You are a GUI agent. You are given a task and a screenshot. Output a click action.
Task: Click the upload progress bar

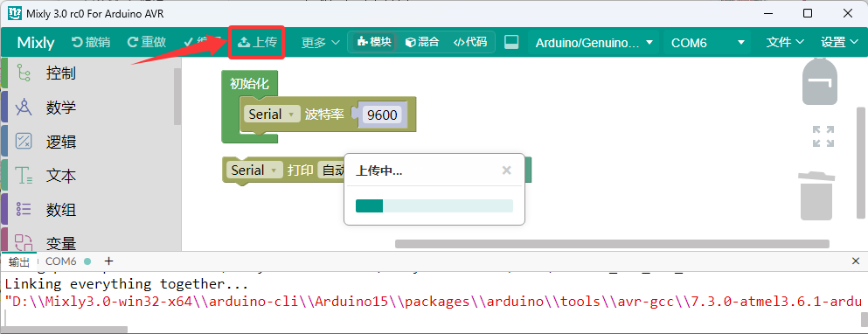(434, 206)
